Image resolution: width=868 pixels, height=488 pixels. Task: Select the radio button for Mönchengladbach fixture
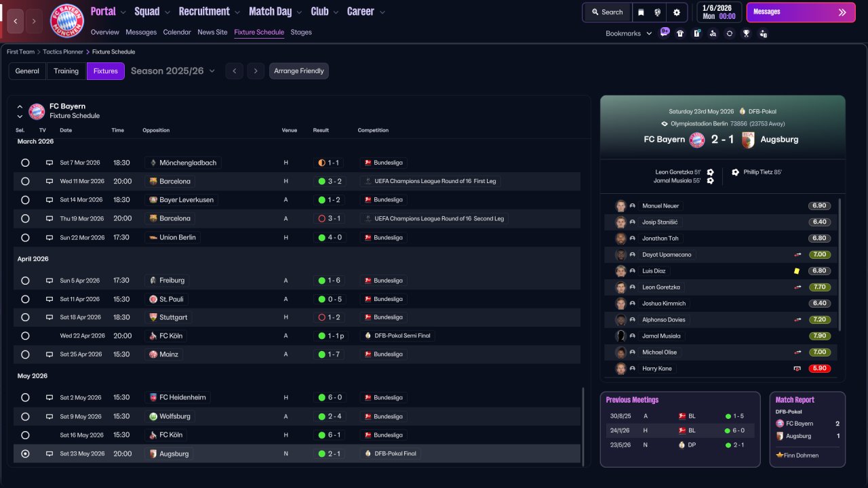click(25, 163)
